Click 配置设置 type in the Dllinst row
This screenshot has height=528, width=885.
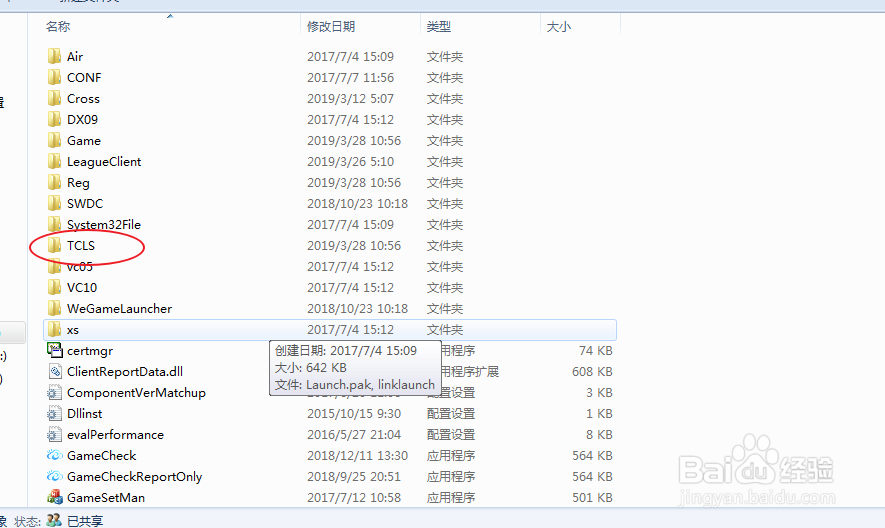pyautogui.click(x=450, y=413)
